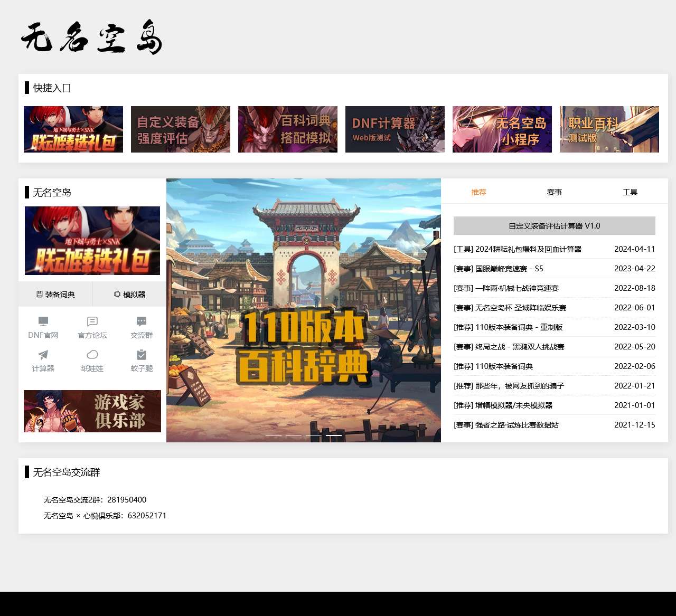Click the 110版本百科辞典 carousel image
676x616 pixels.
pyautogui.click(x=304, y=310)
